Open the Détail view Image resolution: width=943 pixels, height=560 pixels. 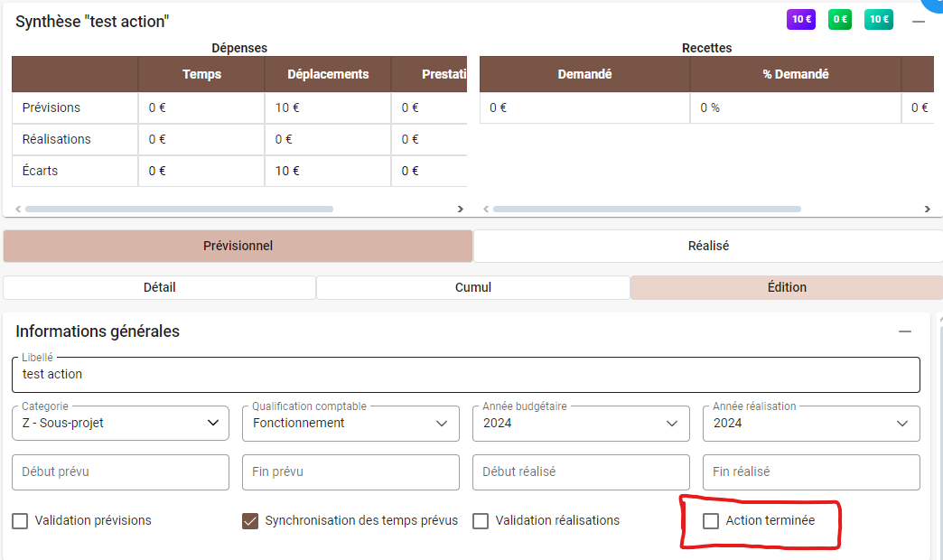click(x=159, y=287)
